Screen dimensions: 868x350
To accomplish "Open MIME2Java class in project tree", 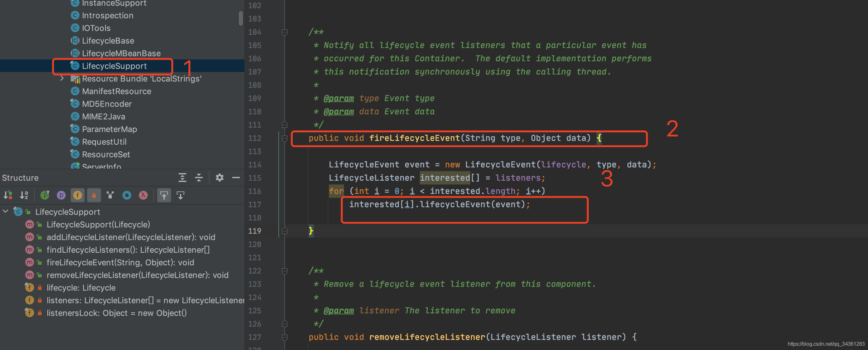I will tap(104, 116).
